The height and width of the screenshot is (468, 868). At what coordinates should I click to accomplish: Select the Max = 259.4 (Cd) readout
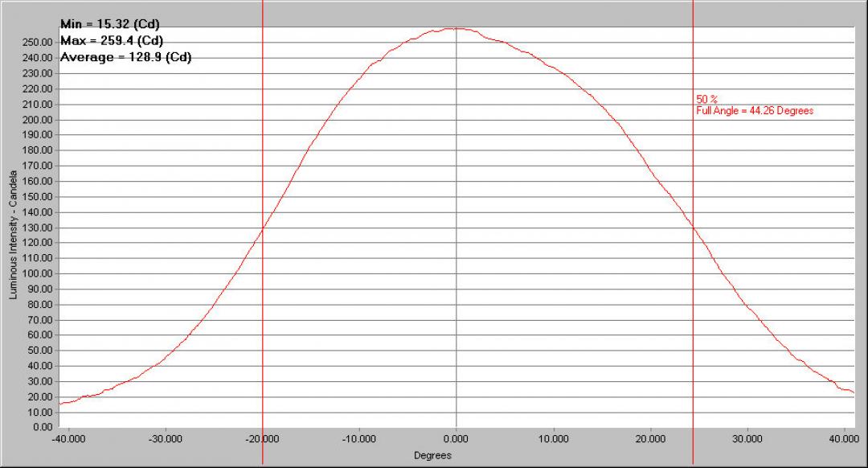click(113, 40)
